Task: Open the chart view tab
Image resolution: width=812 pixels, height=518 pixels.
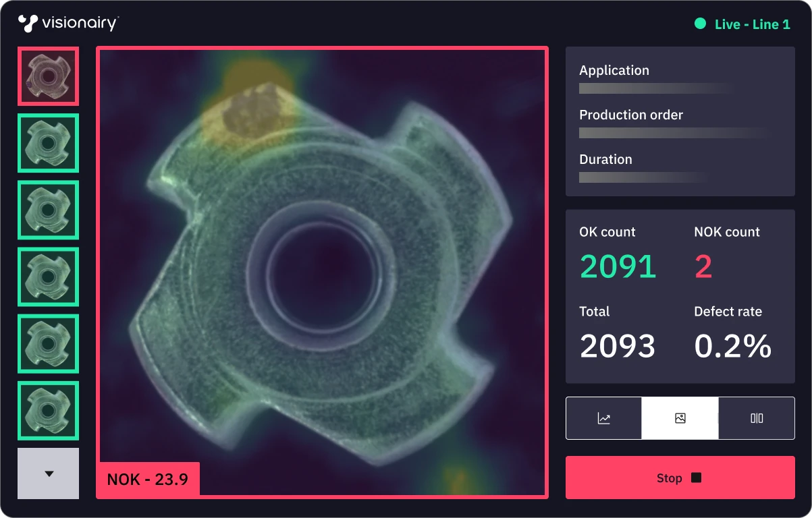Action: pos(604,418)
